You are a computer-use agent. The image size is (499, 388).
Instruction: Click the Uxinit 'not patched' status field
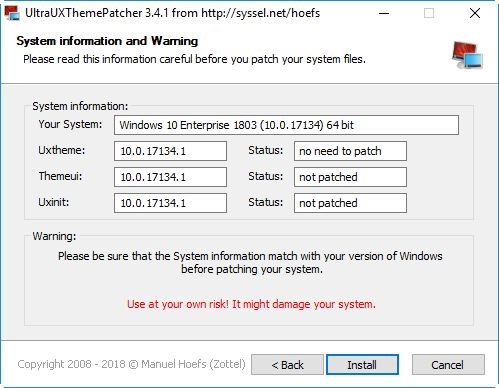pyautogui.click(x=350, y=203)
